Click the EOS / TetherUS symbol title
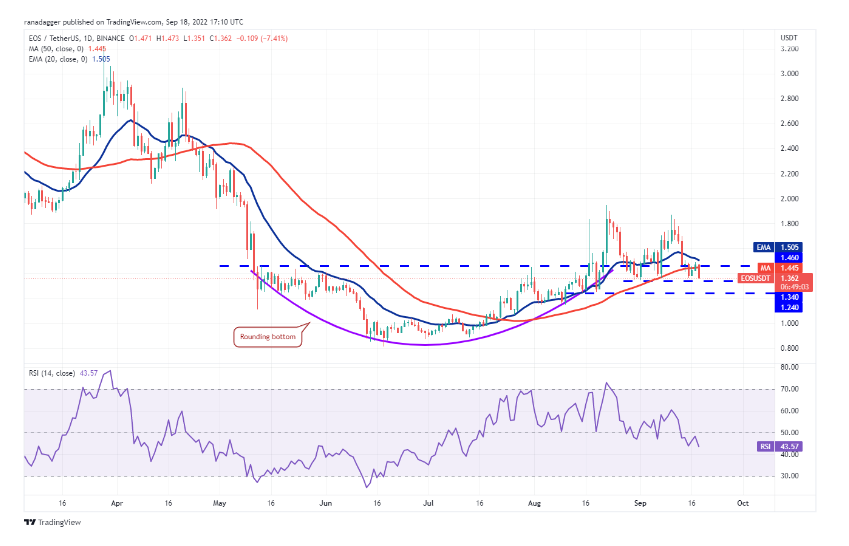The width and height of the screenshot is (849, 546). (x=53, y=38)
